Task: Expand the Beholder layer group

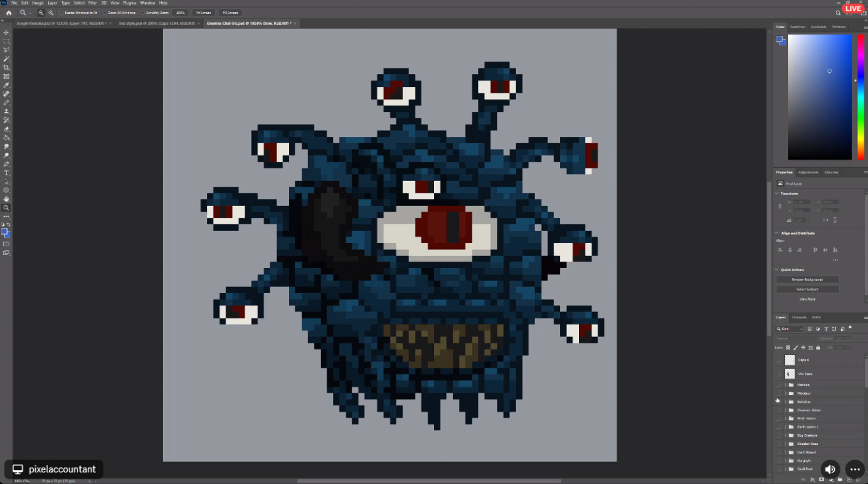Action: tap(785, 402)
